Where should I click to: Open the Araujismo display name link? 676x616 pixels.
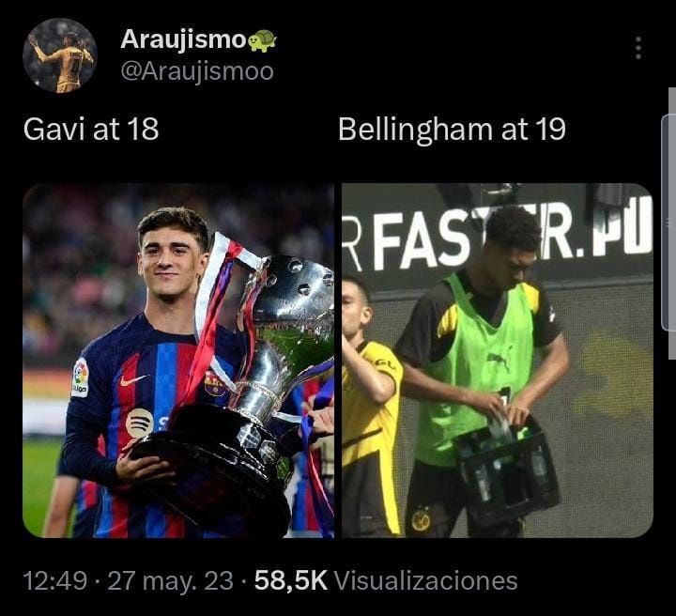183,39
